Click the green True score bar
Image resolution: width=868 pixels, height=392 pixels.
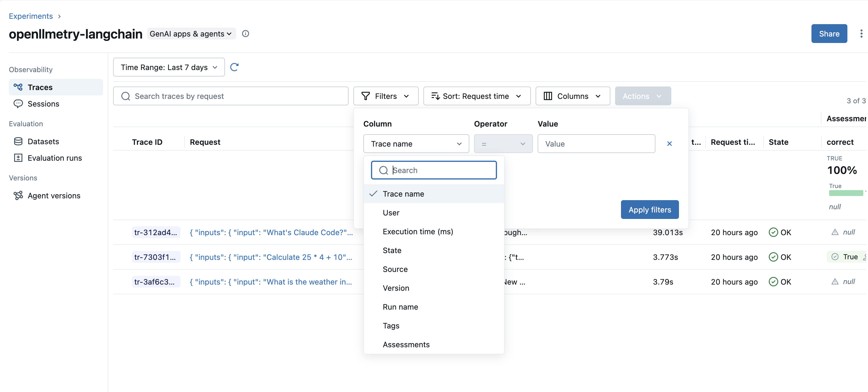click(845, 193)
